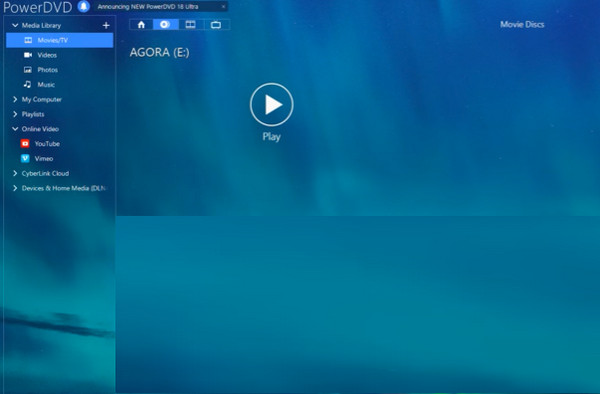600x394 pixels.
Task: Click the Home icon in the view toolbar
Action: click(x=141, y=25)
